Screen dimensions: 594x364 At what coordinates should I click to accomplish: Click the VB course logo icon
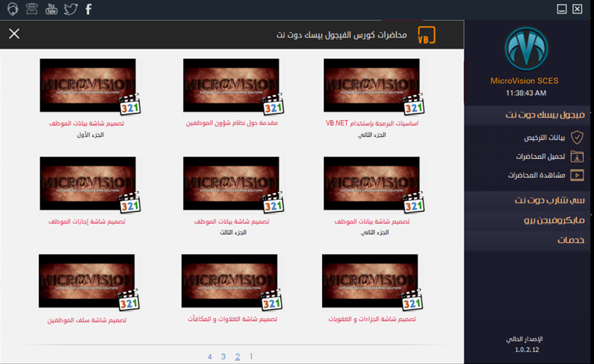coord(427,35)
